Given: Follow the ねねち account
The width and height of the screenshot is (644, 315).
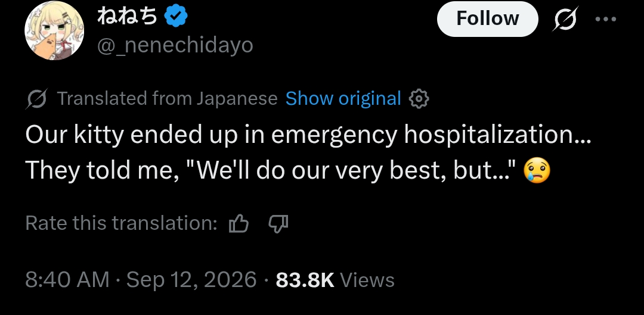Looking at the screenshot, I should [x=488, y=19].
